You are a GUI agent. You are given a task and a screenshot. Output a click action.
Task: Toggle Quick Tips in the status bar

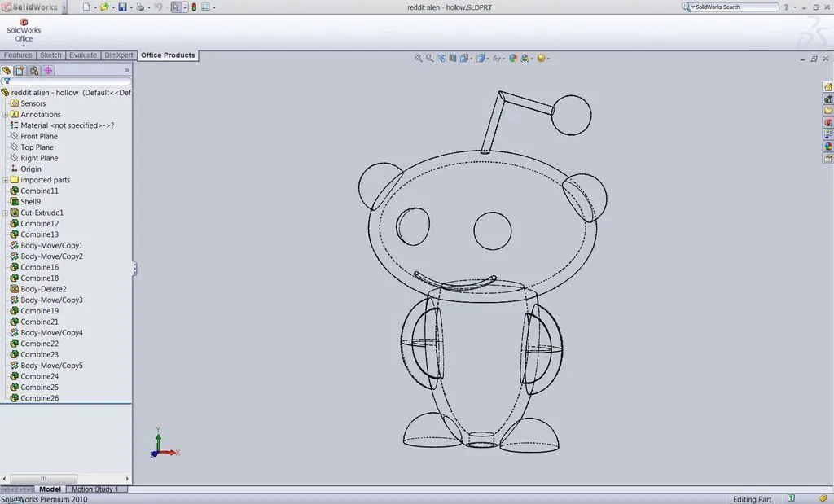coord(789,497)
